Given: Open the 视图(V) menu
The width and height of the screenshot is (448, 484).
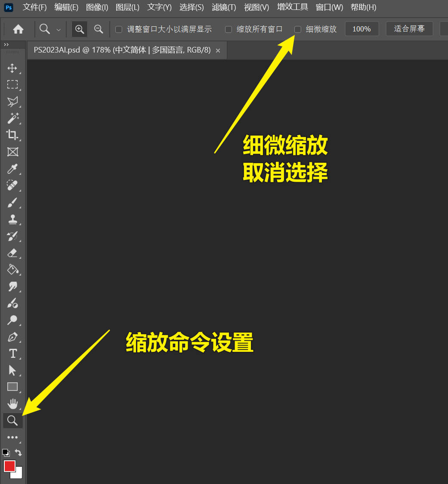Looking at the screenshot, I should click(x=256, y=7).
